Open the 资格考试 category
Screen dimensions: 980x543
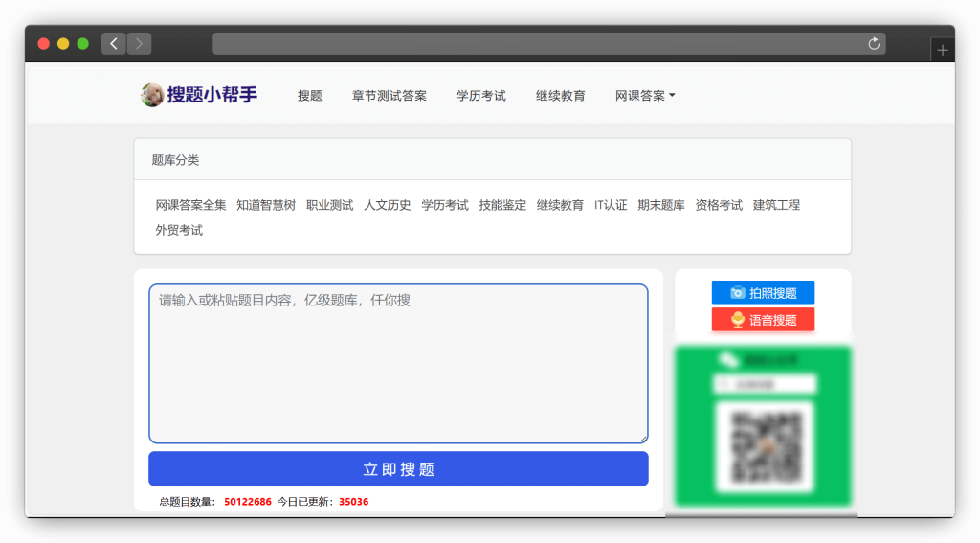(x=719, y=205)
